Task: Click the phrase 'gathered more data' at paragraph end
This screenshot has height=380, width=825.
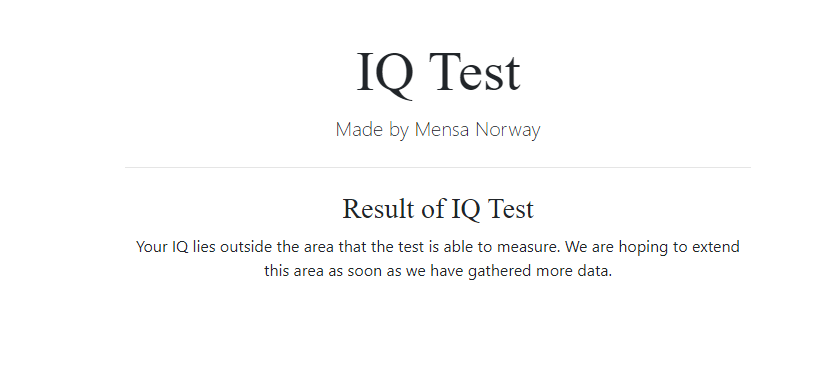Action: coord(539,272)
